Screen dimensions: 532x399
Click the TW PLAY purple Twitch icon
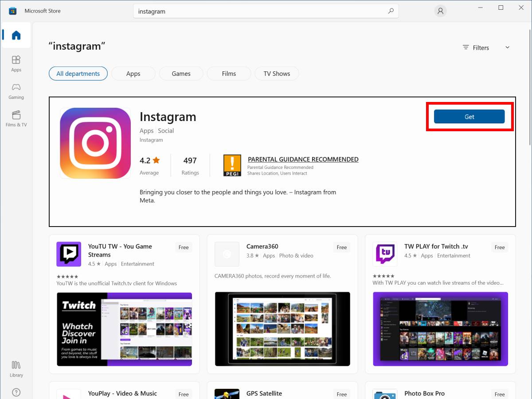tap(385, 254)
